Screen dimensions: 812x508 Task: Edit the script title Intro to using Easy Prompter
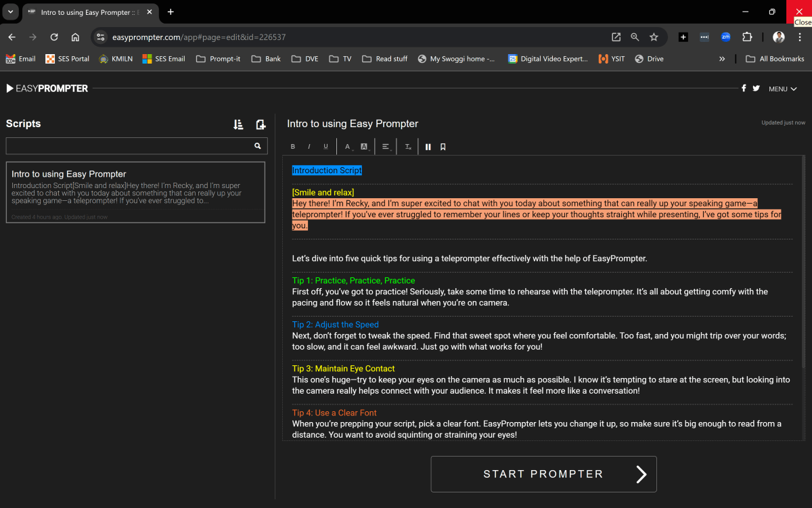[x=353, y=124]
